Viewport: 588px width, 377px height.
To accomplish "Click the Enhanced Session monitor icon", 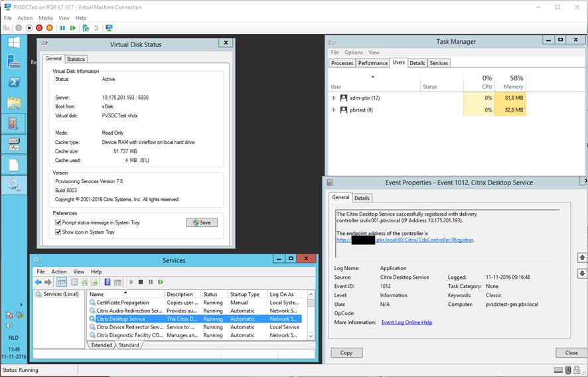I will coord(109,28).
